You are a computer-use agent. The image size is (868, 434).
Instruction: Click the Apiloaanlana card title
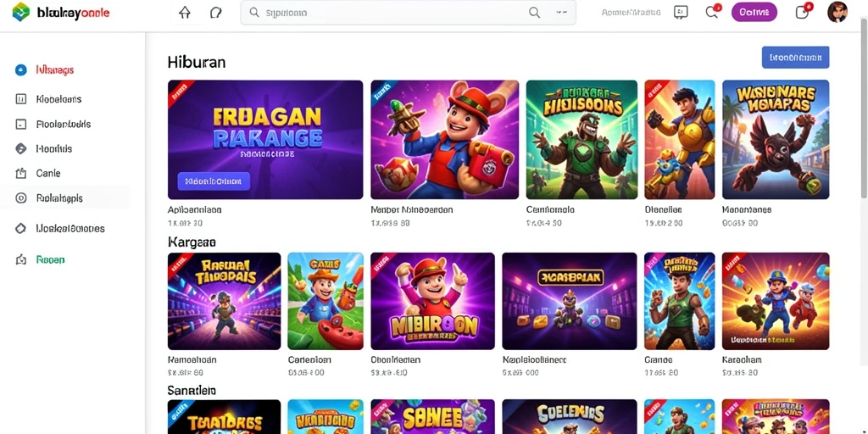point(195,210)
